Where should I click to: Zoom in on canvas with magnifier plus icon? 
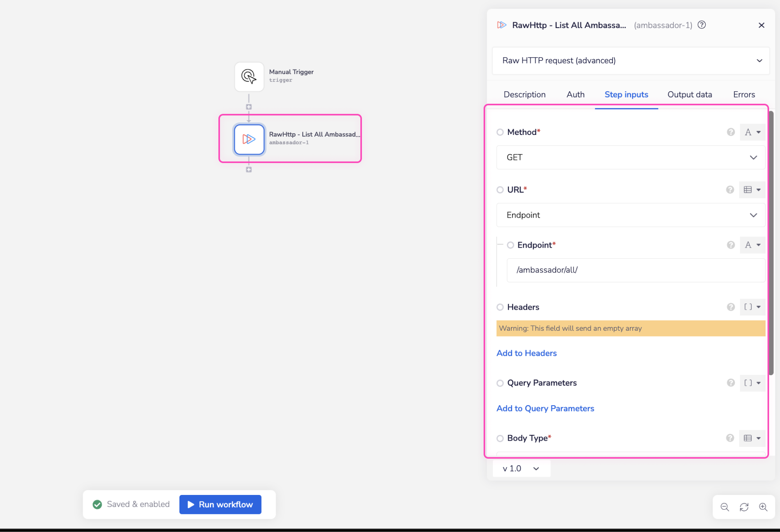pos(763,507)
